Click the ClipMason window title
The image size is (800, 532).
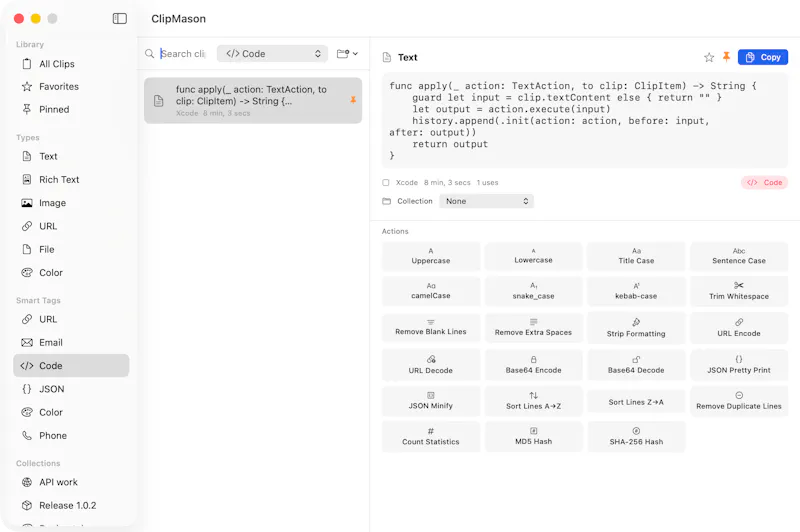179,19
